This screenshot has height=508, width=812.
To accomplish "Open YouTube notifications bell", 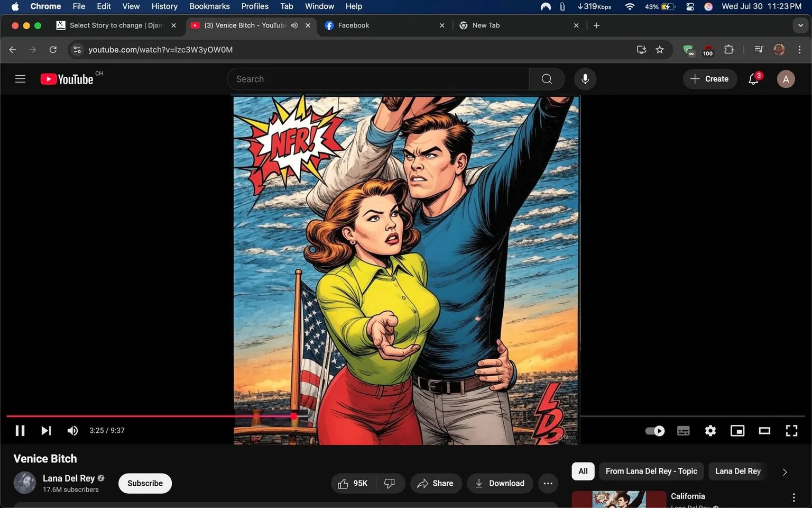I will click(753, 78).
